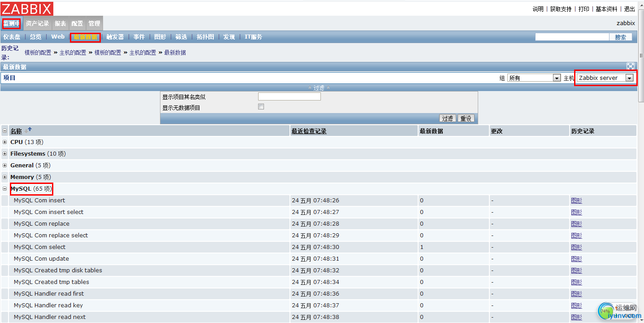The image size is (644, 323).
Task: Click the 搜索 search button
Action: click(x=621, y=37)
